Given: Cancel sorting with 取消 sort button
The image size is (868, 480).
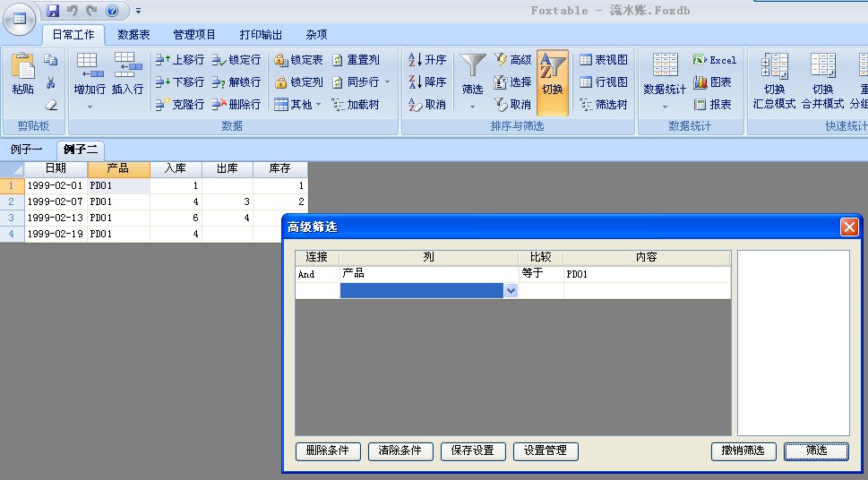Looking at the screenshot, I should pyautogui.click(x=427, y=104).
